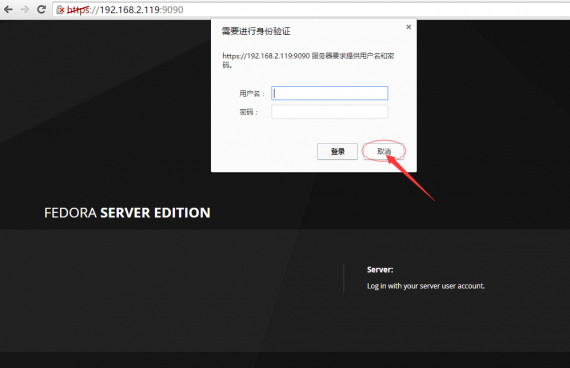Focus the 用户名 username field

[x=329, y=93]
